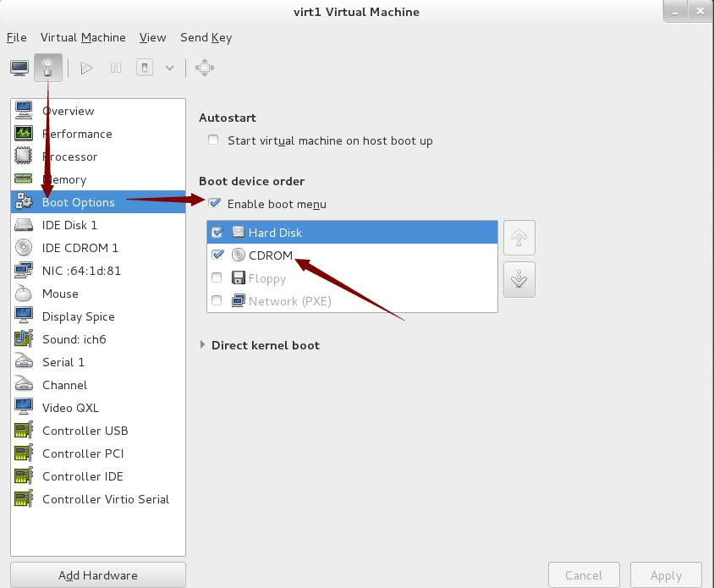Select Display Spice entry
714x588 pixels.
pos(98,316)
